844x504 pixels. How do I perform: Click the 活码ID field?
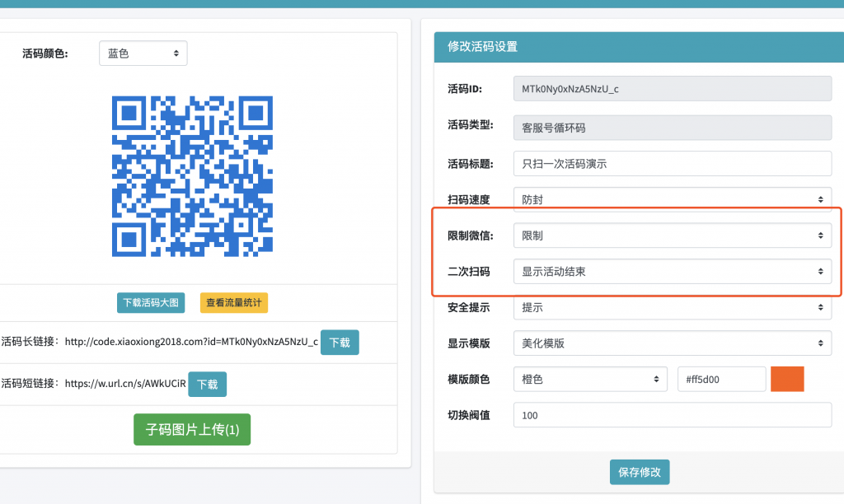tap(673, 89)
